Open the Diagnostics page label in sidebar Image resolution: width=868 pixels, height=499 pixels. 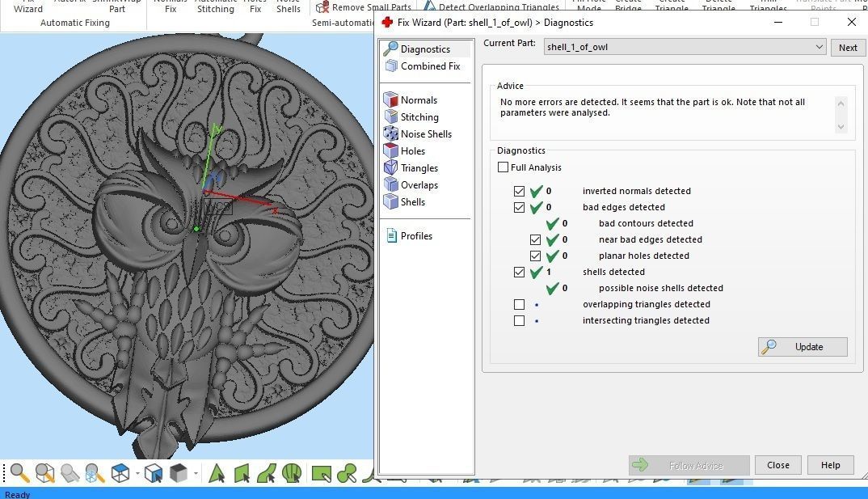(x=425, y=49)
